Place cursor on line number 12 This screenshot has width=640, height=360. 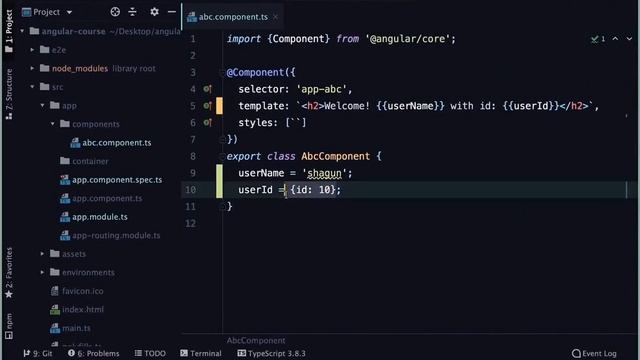pyautogui.click(x=191, y=223)
